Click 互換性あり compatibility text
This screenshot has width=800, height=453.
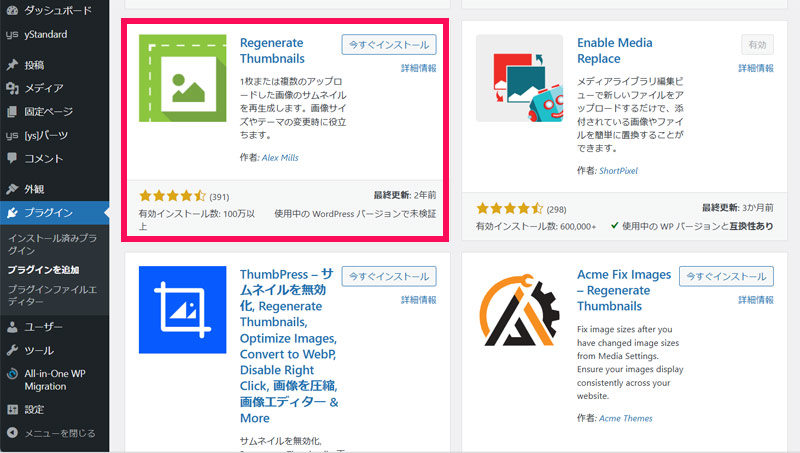751,226
